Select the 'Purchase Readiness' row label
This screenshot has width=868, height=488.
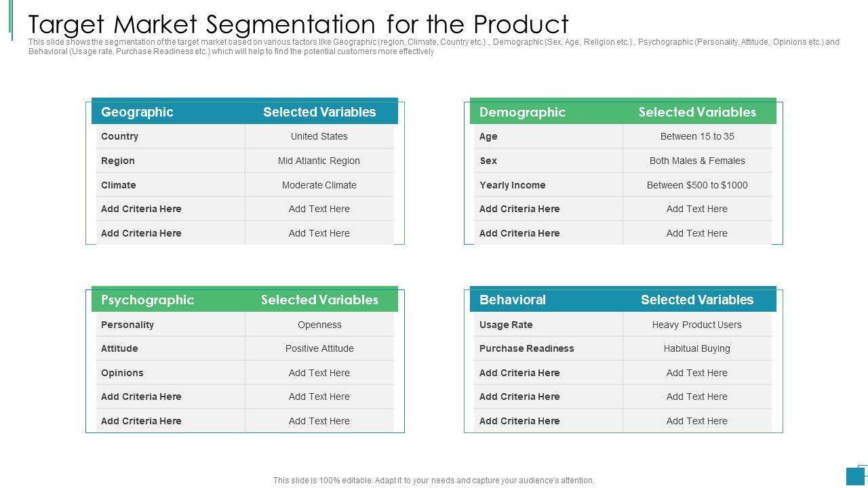[526, 348]
